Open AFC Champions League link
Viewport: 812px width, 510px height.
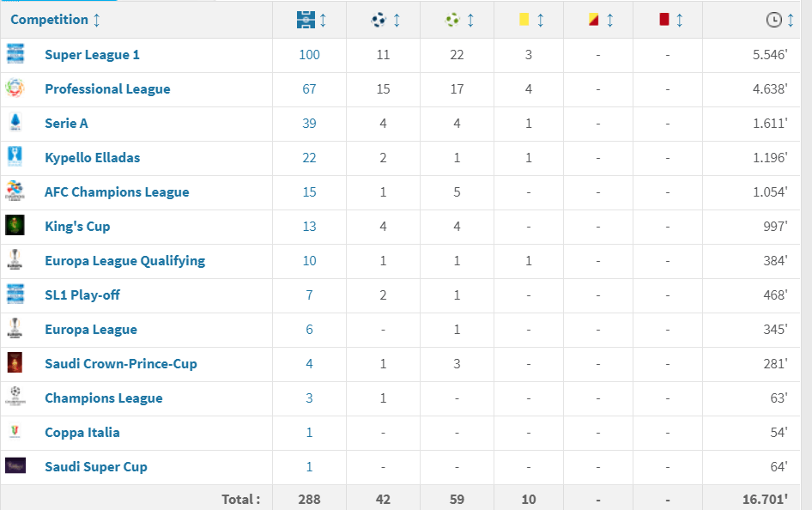tap(117, 192)
